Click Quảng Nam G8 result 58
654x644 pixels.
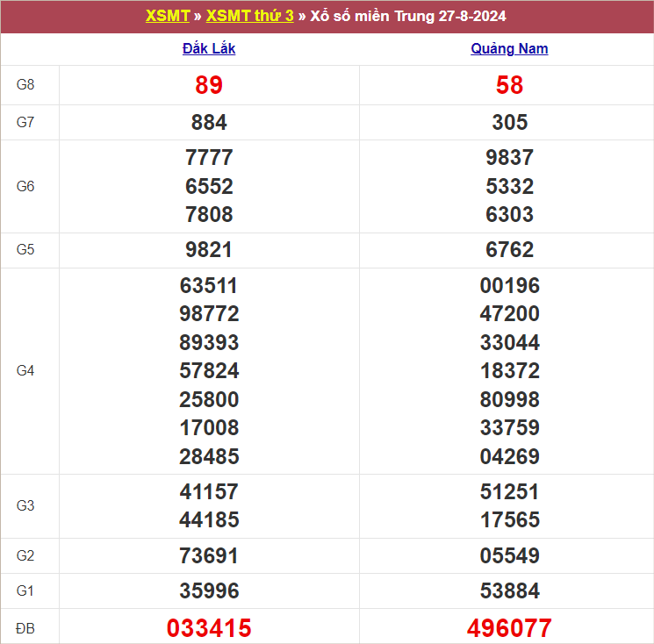[x=509, y=85]
